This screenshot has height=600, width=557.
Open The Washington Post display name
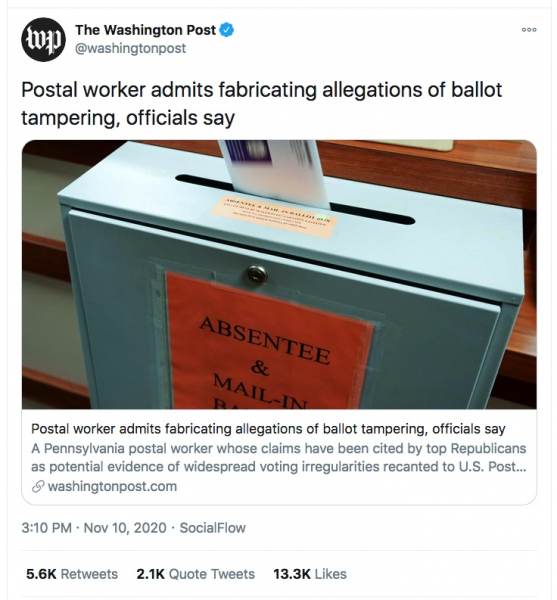(x=145, y=30)
